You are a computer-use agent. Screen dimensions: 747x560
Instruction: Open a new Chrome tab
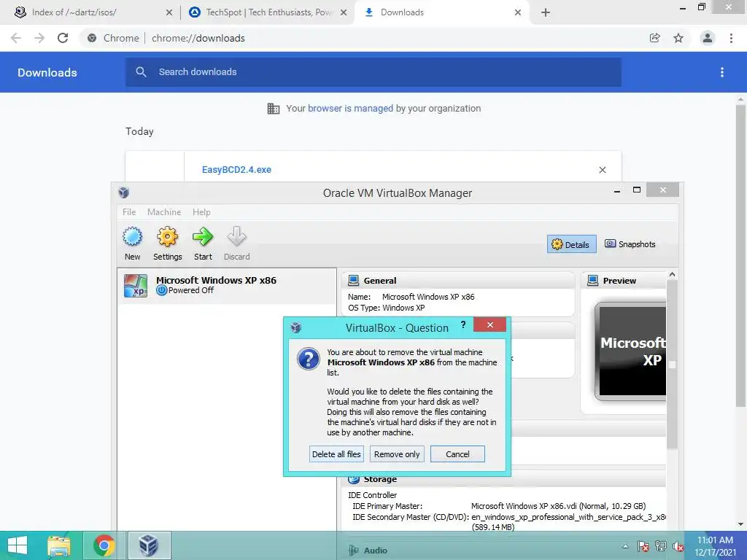coord(546,12)
